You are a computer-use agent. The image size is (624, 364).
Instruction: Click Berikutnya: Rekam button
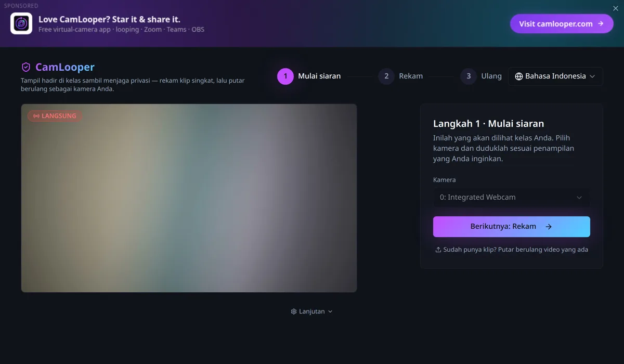[512, 227]
